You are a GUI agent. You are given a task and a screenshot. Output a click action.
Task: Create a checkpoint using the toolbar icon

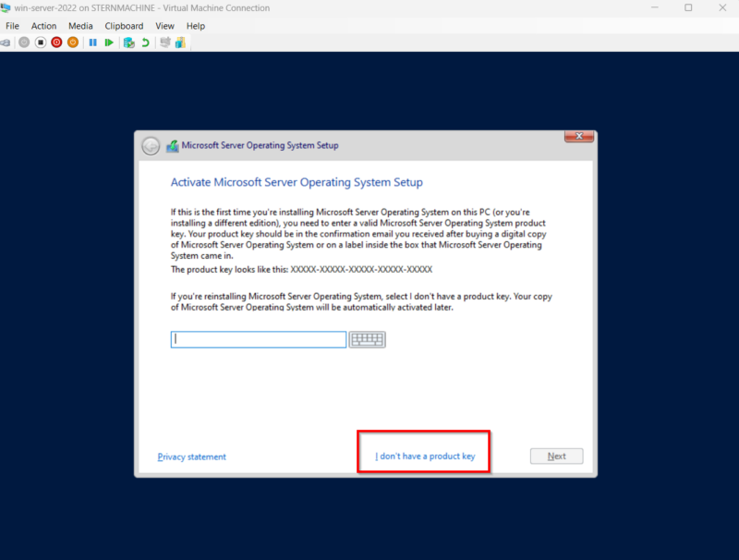click(129, 43)
